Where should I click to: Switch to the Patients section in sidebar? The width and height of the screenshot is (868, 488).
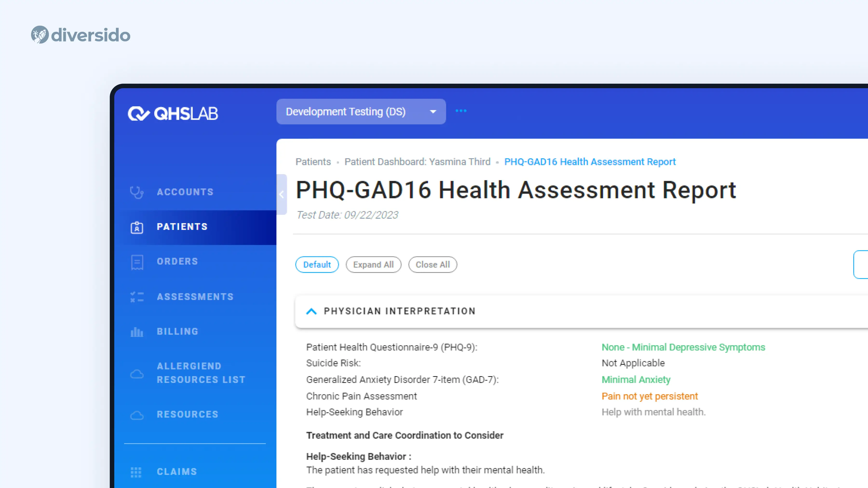pos(182,227)
